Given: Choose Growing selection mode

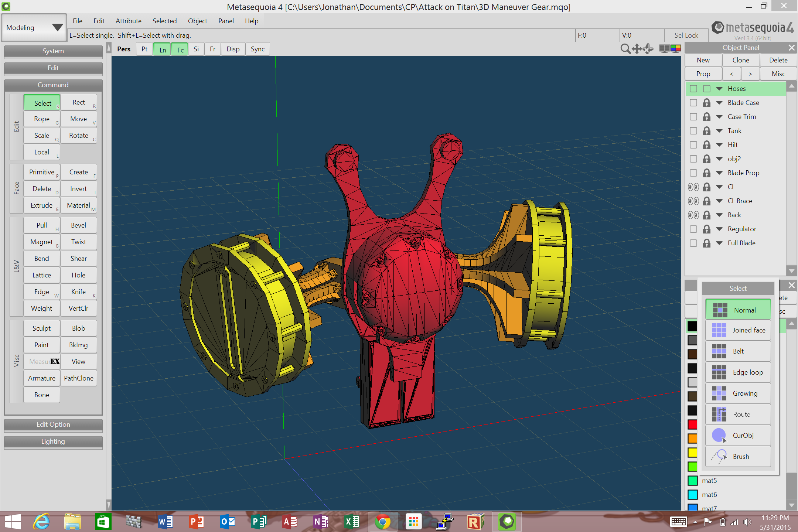Looking at the screenshot, I should 738,393.
